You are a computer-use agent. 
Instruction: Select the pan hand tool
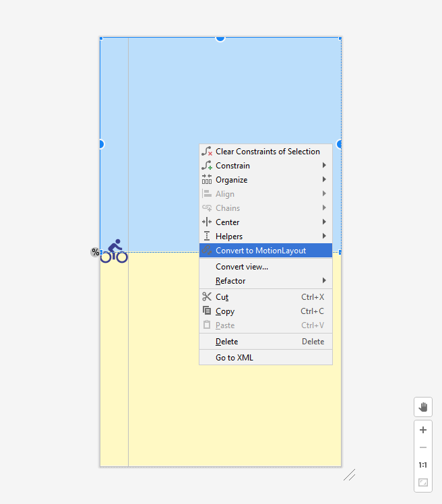(423, 407)
